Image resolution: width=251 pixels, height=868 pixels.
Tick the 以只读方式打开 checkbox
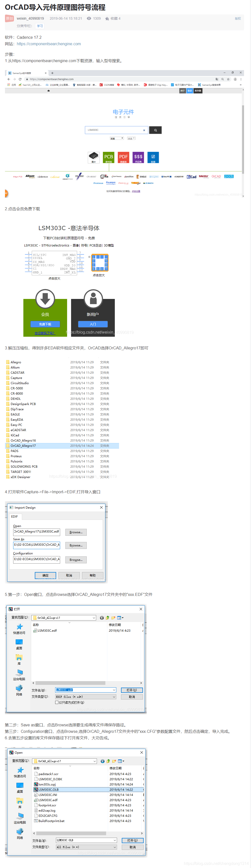click(x=57, y=703)
